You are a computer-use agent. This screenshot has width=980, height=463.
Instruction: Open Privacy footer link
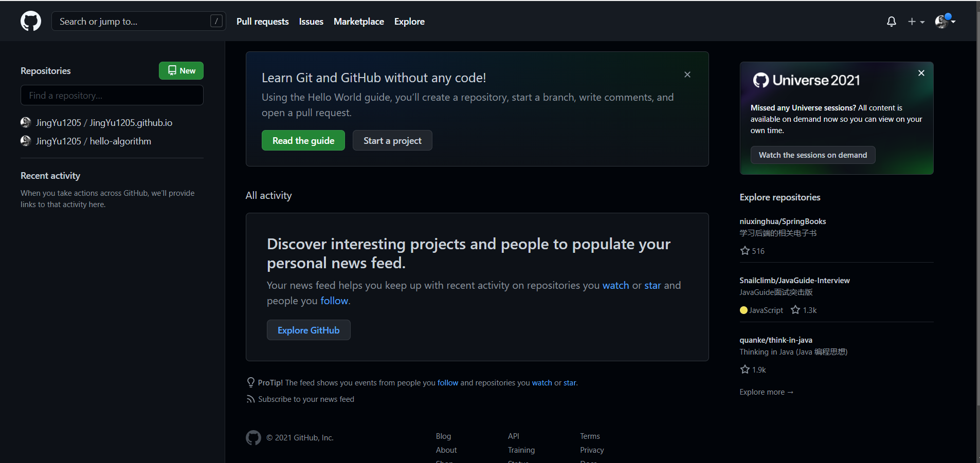tap(592, 450)
